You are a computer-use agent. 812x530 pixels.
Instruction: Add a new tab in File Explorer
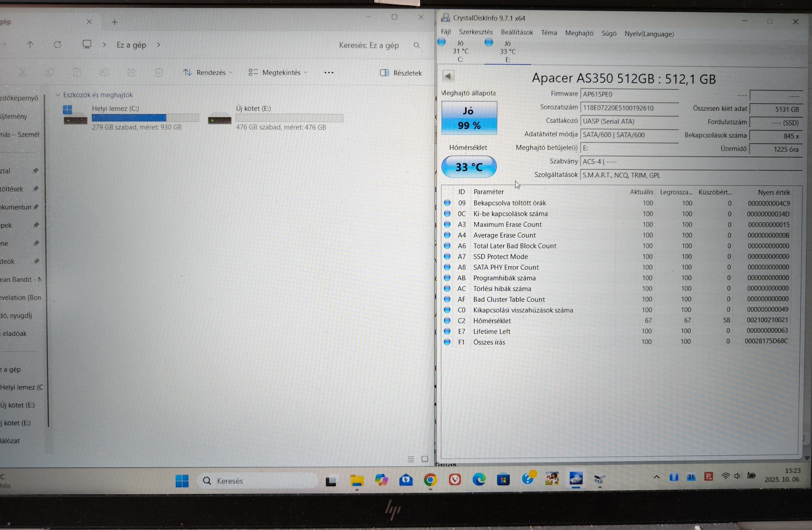[x=115, y=22]
